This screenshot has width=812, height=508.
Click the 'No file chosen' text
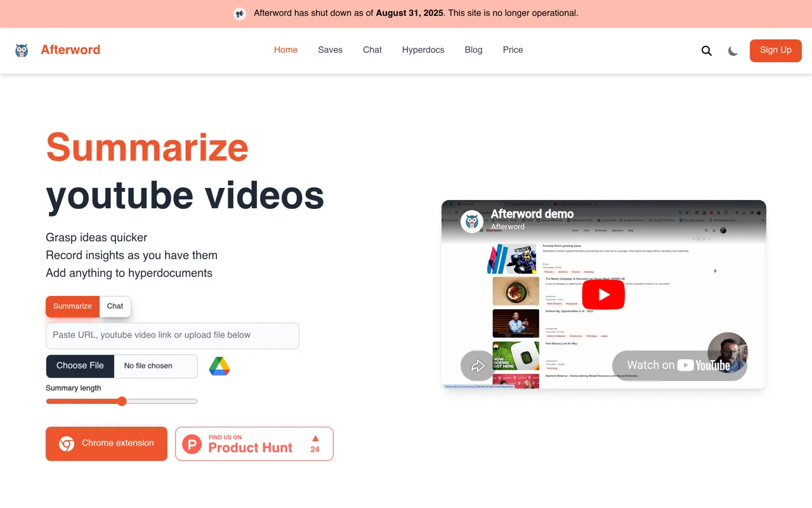[x=148, y=366]
